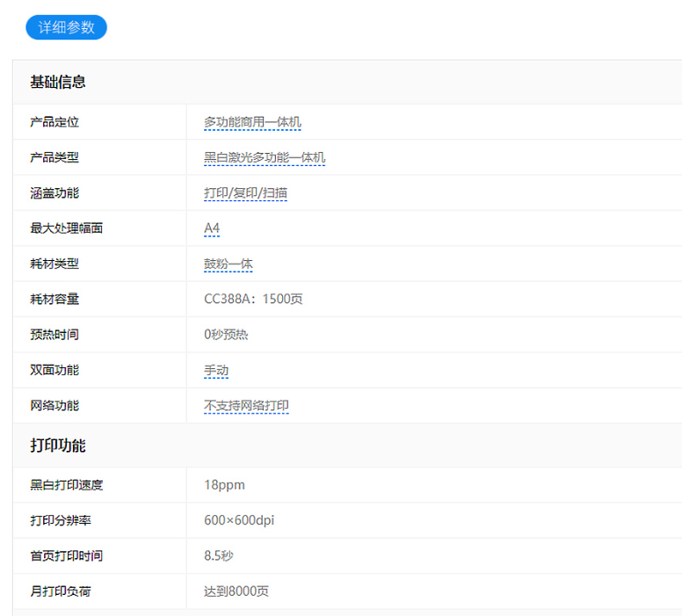The width and height of the screenshot is (682, 616).
Task: Click the 鼓粉一体 consumable type link
Action: (229, 264)
